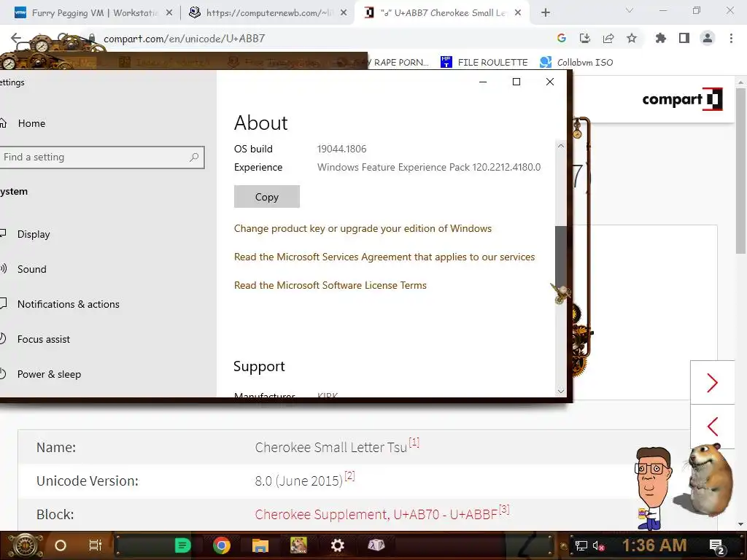Open the Chrome profile avatar
747x560 pixels.
(x=708, y=38)
